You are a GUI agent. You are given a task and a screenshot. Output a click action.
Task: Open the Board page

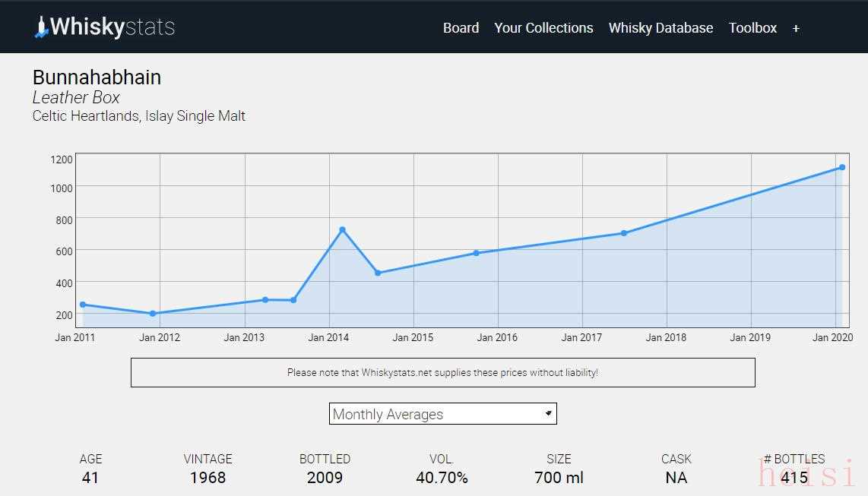click(x=461, y=28)
